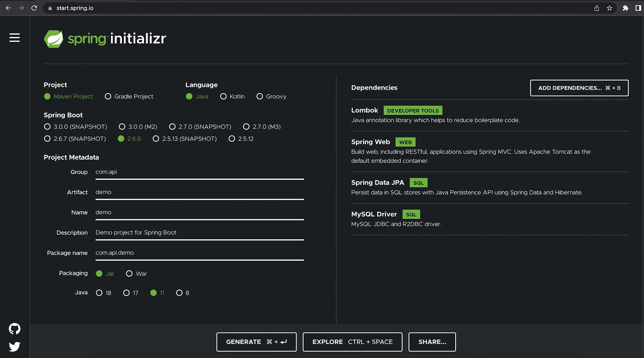Toggle browser side panel icon

638,8
